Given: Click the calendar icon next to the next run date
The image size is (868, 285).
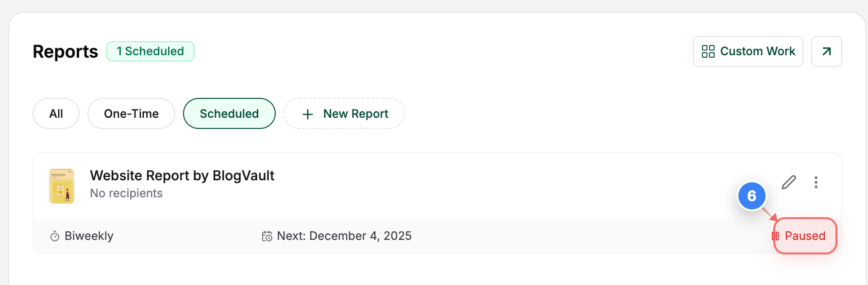Looking at the screenshot, I should (x=267, y=236).
